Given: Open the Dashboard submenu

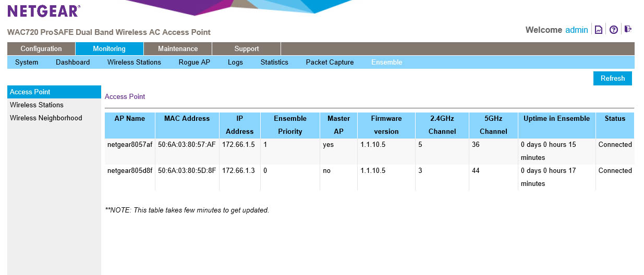Looking at the screenshot, I should 73,62.
